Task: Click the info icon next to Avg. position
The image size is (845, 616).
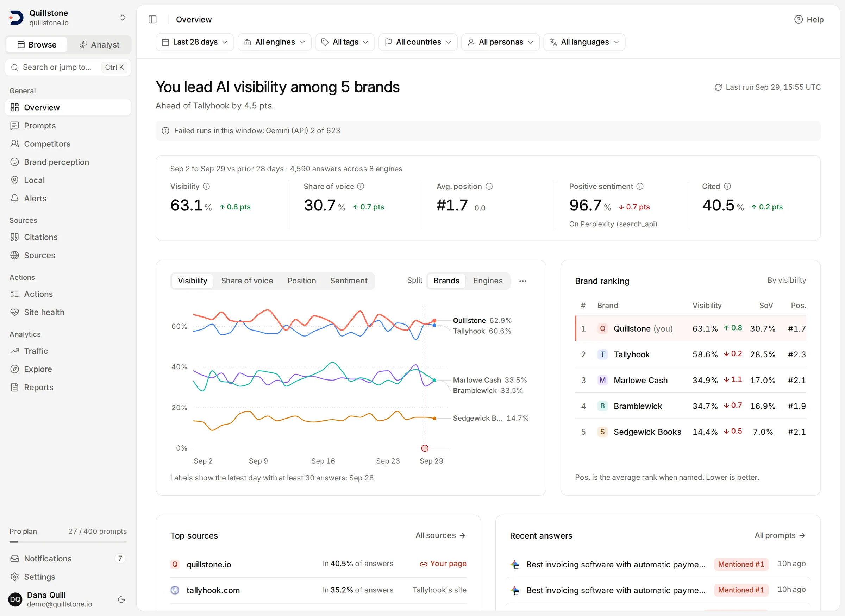Action: [489, 187]
